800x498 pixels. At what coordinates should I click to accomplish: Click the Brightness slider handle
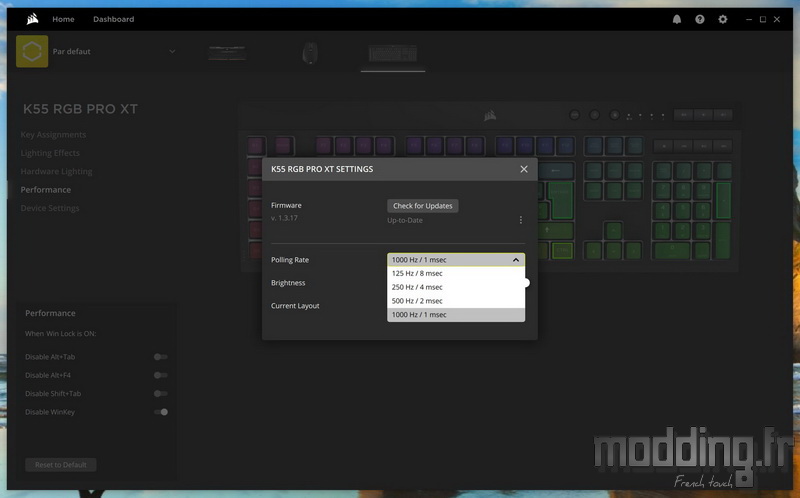click(x=527, y=283)
